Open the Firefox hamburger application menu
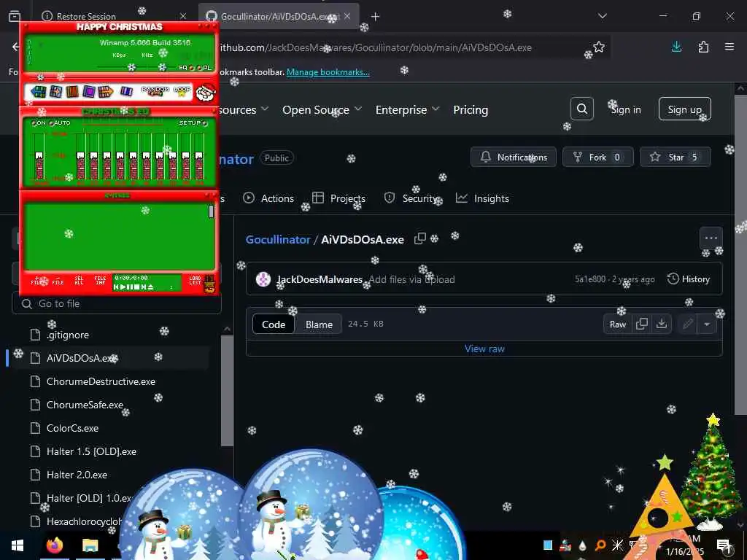The image size is (747, 560). 729,47
